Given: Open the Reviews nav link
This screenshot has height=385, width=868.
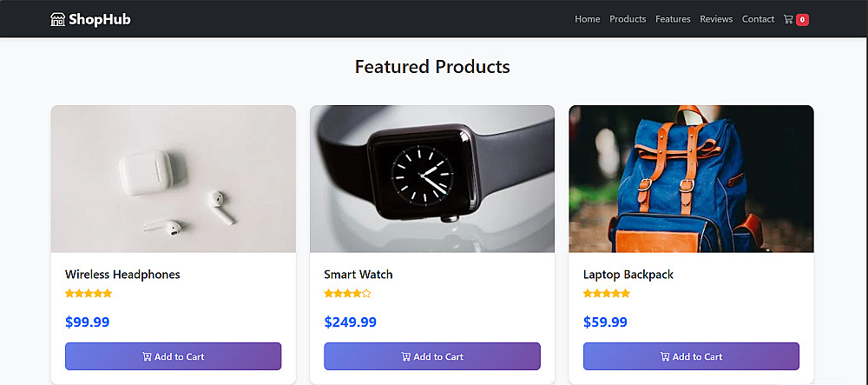Looking at the screenshot, I should pos(716,19).
